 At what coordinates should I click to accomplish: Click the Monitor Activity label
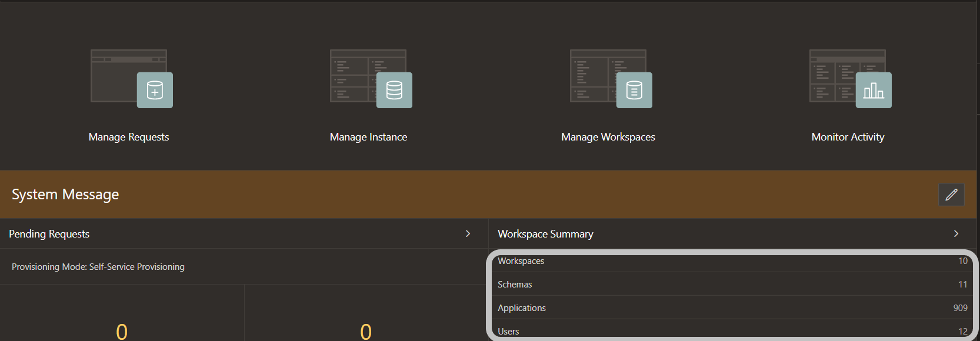point(848,137)
